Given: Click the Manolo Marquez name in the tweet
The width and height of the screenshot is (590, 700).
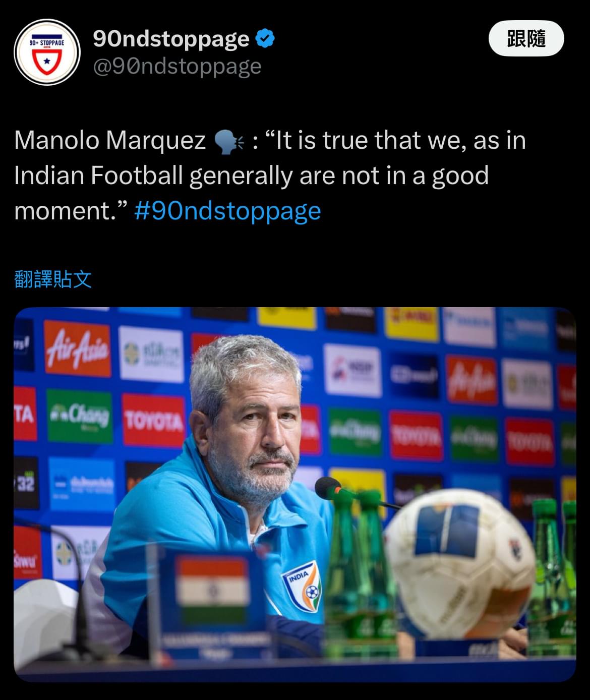Looking at the screenshot, I should coord(110,140).
